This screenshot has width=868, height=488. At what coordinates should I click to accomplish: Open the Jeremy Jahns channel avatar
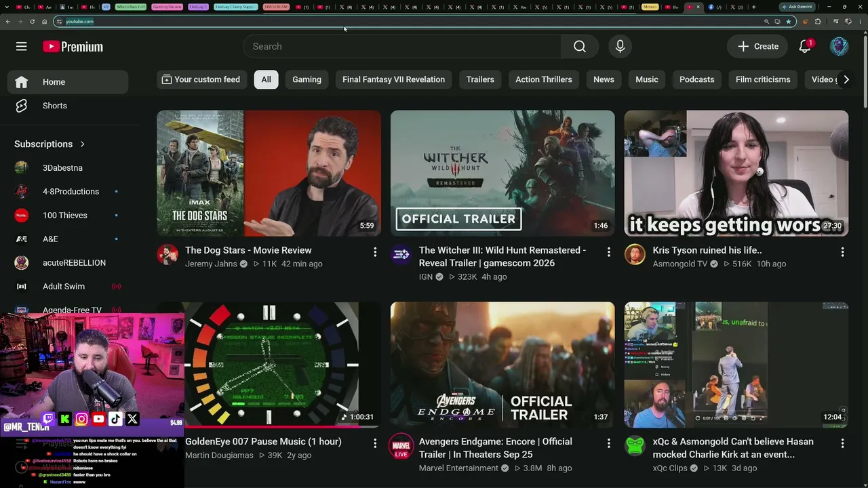pyautogui.click(x=167, y=255)
